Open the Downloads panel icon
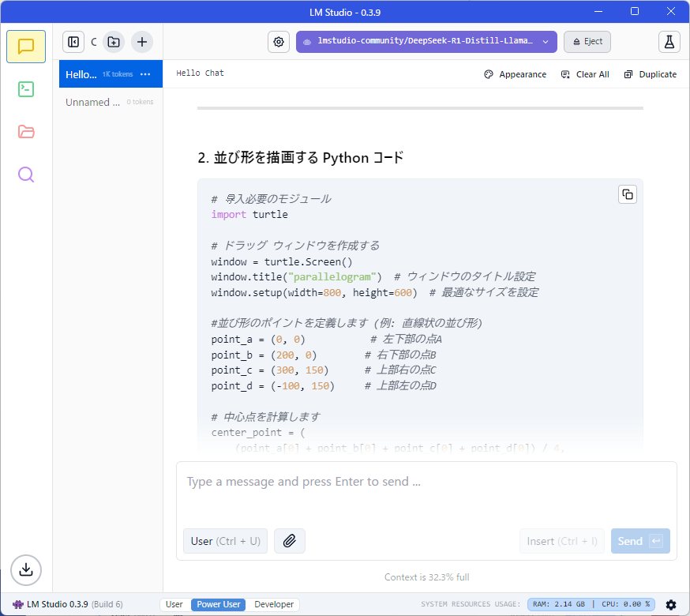 tap(26, 569)
